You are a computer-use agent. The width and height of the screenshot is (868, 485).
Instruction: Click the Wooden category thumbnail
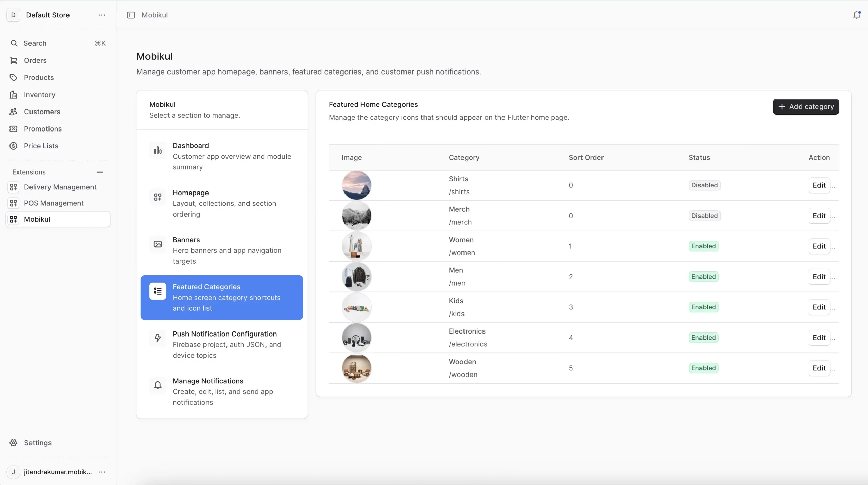click(356, 368)
